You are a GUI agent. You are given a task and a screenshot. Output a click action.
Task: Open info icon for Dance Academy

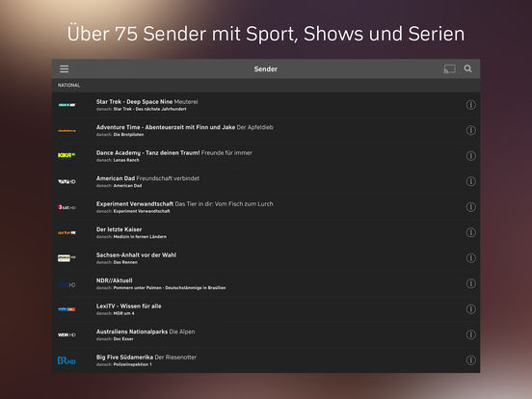point(470,156)
